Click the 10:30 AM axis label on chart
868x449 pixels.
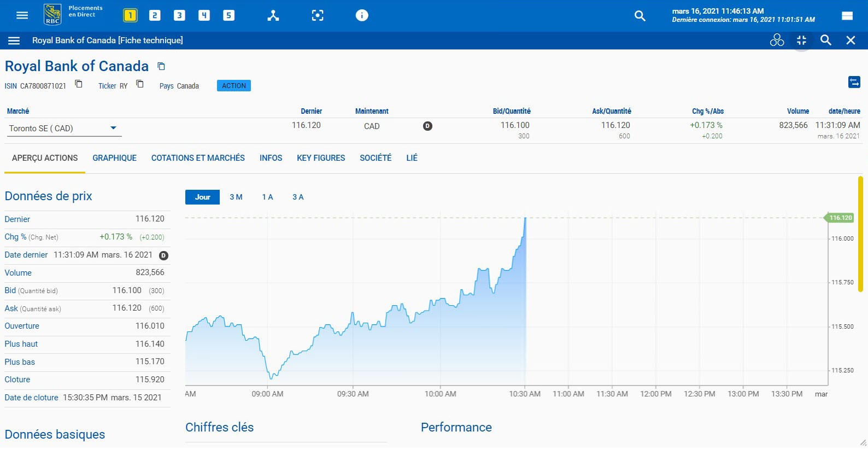(525, 394)
